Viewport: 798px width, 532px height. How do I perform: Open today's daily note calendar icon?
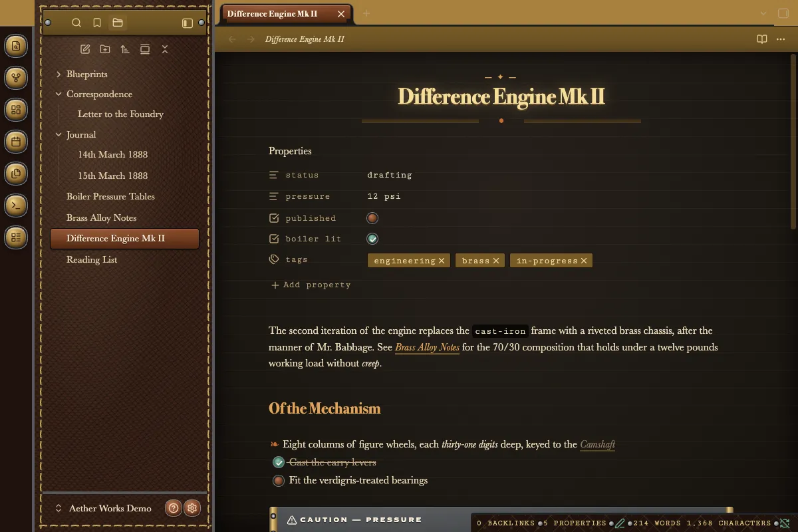(16, 142)
